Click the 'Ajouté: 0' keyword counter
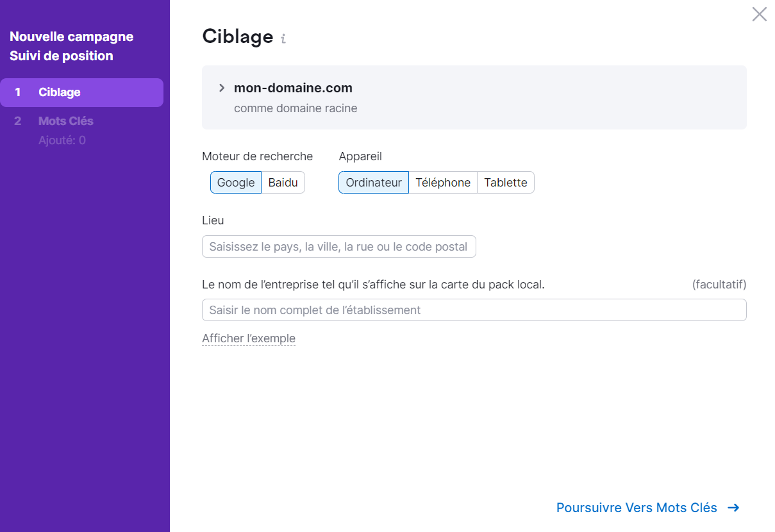775x532 pixels. pos(62,140)
